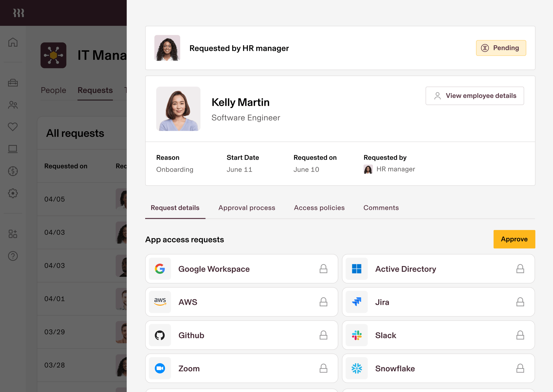553x392 pixels.
Task: Open the Access policies tab
Action: coord(319,208)
